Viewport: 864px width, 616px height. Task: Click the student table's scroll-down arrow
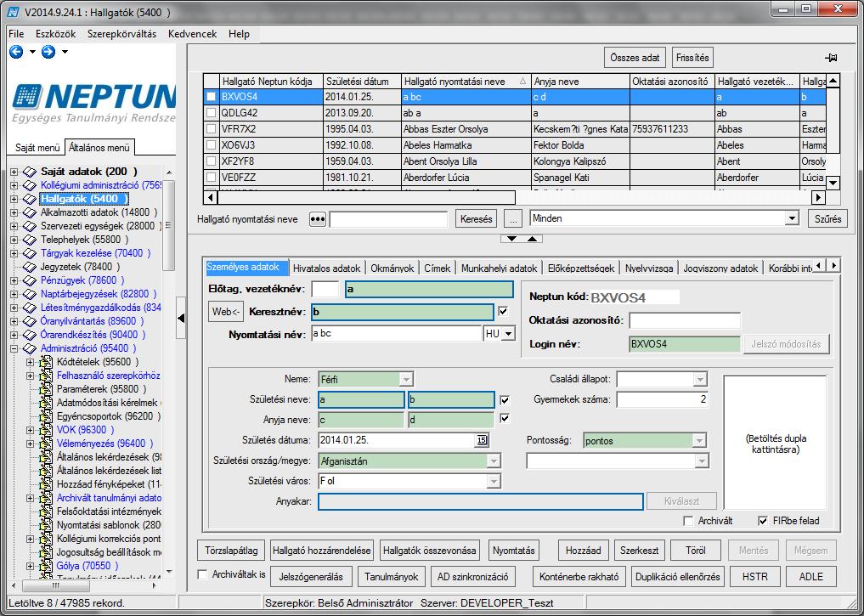[x=833, y=183]
